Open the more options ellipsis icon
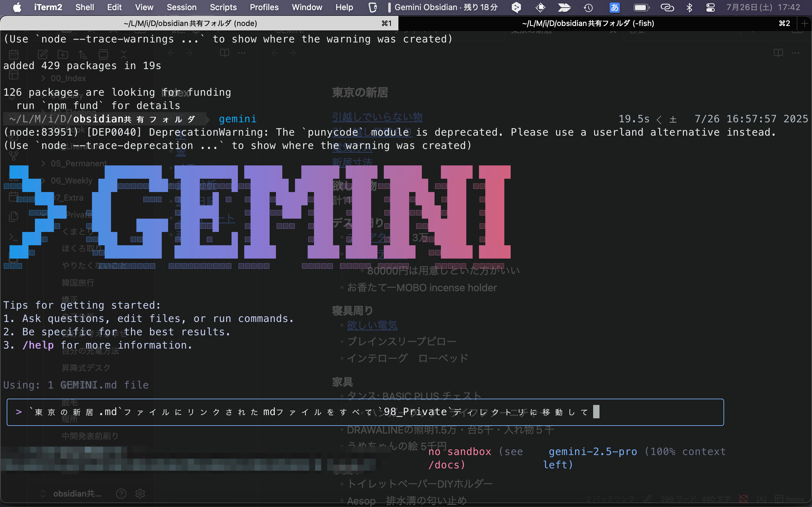 click(x=242, y=53)
